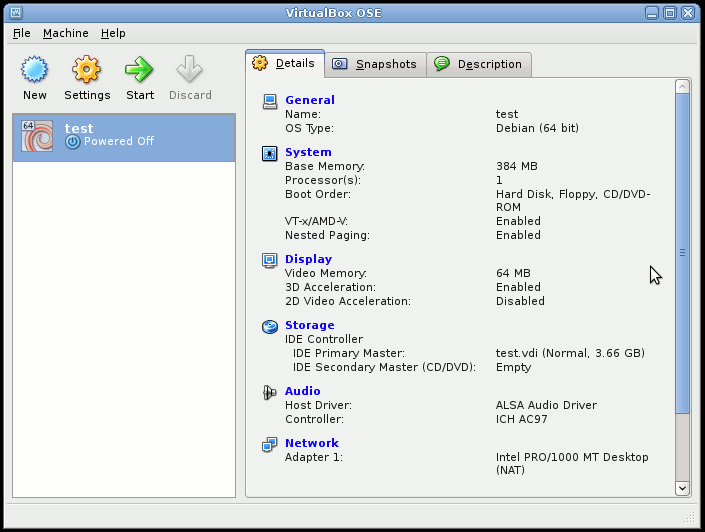Switch to the Description tab
The width and height of the screenshot is (705, 532).
click(x=479, y=64)
